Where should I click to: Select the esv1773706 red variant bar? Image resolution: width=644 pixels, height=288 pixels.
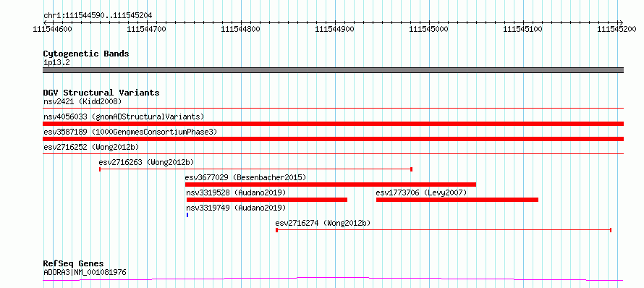457,200
